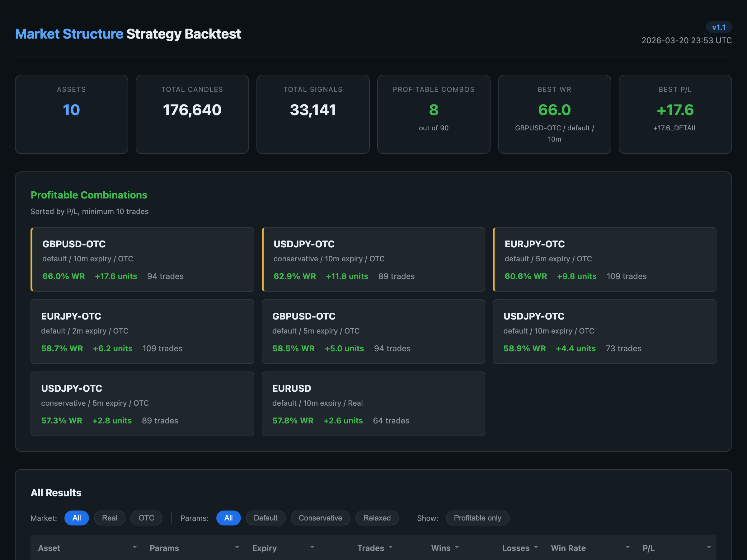This screenshot has width=747, height=560.
Task: Sort table by Losses column
Action: point(504,548)
